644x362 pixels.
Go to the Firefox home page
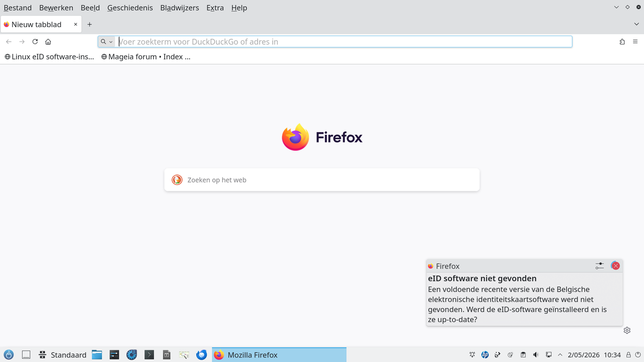tap(48, 42)
